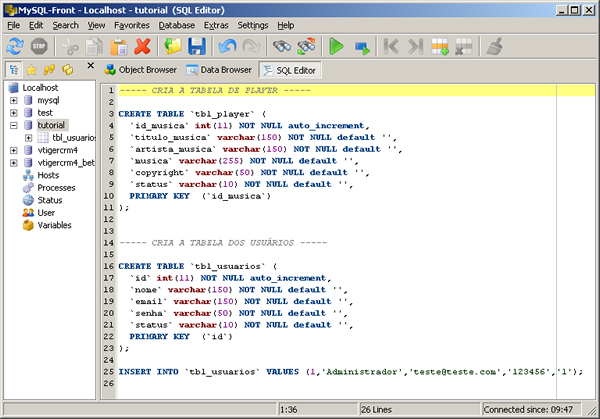
Task: Run SQL with green play icon
Action: coord(337,46)
